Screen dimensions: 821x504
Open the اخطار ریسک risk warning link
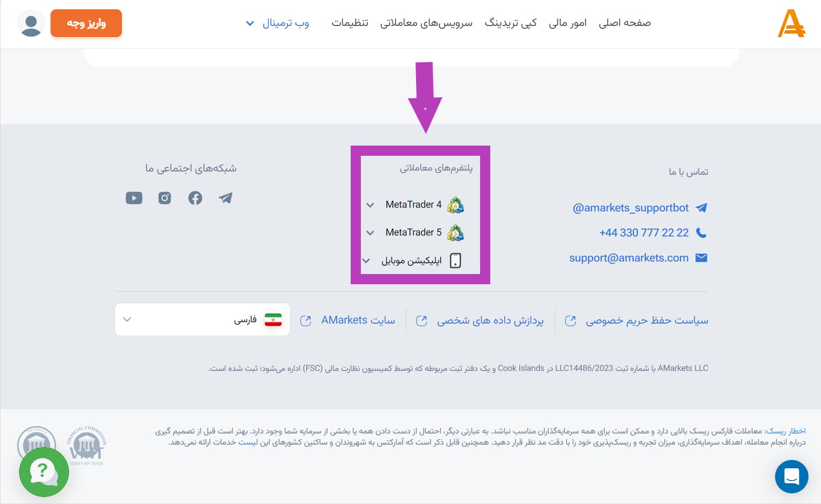[785, 431]
